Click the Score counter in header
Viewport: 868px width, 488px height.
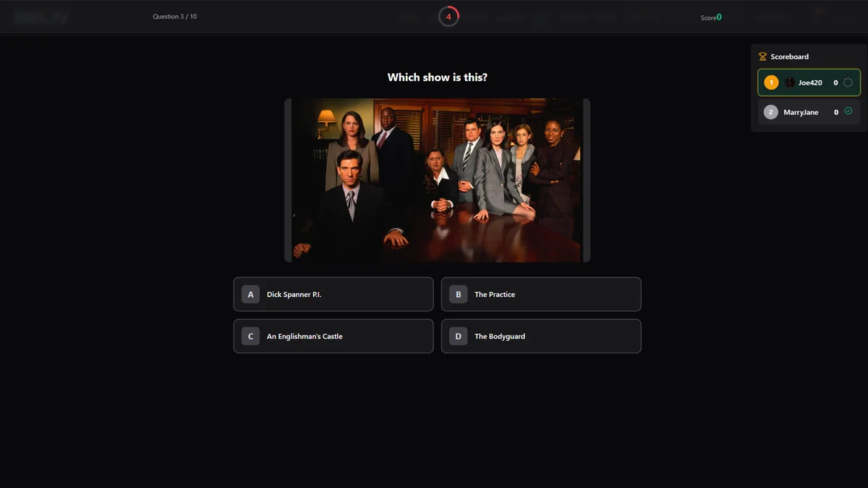[x=711, y=17]
